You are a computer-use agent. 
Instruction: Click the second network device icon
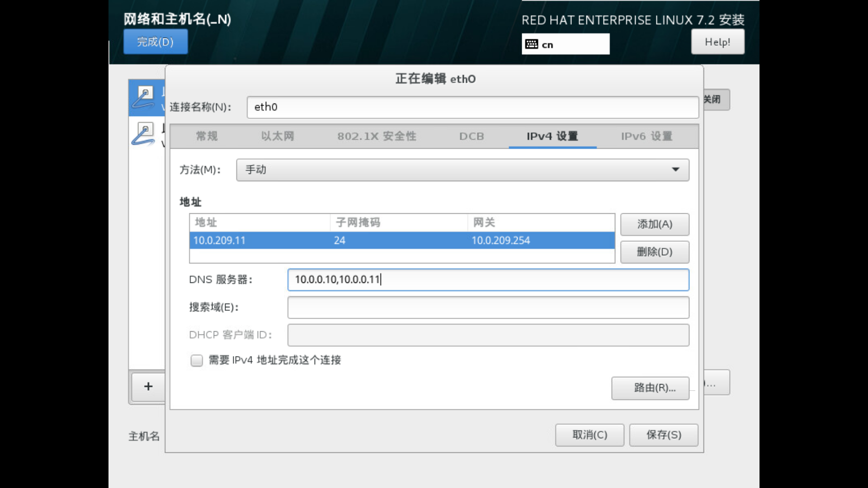[x=144, y=134]
